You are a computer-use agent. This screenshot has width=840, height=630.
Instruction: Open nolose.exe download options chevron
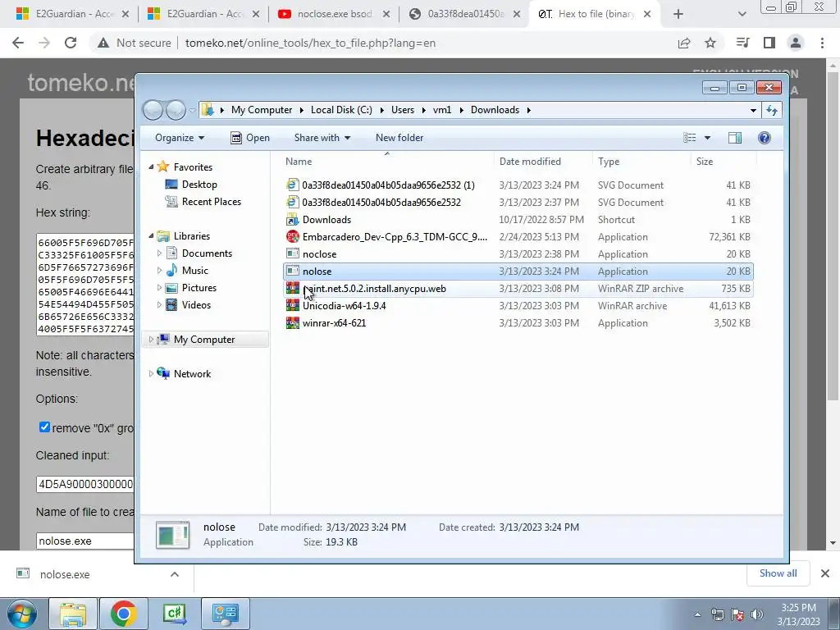click(x=175, y=574)
